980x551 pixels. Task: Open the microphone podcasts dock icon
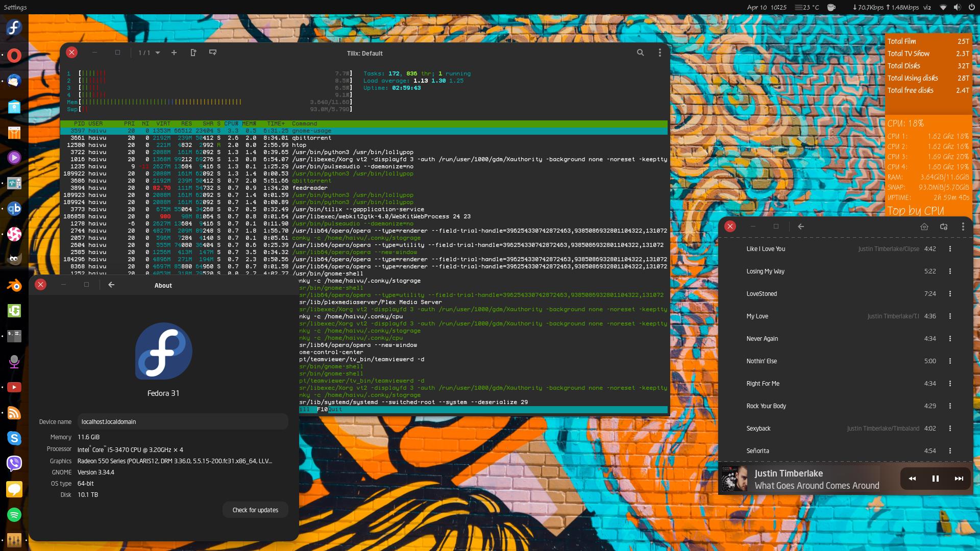point(14,362)
